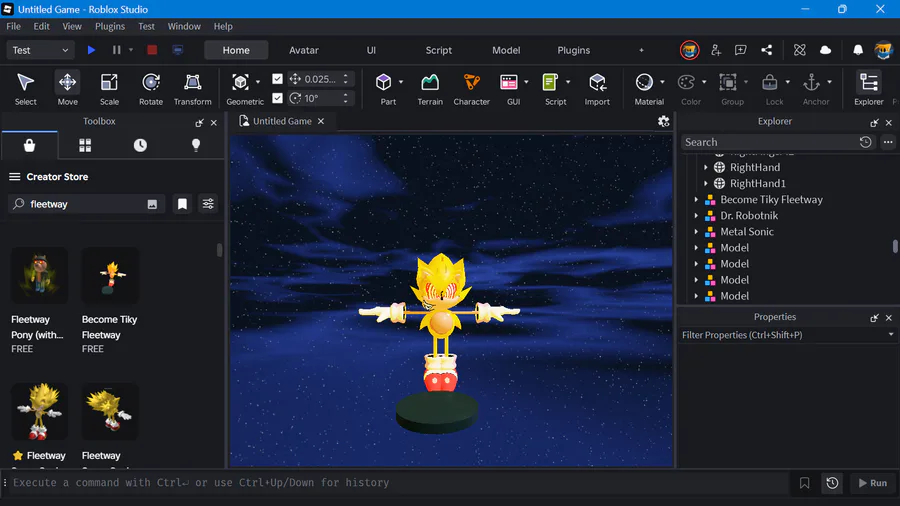
Task: Switch to the Avatar ribbon tab
Action: coord(304,50)
